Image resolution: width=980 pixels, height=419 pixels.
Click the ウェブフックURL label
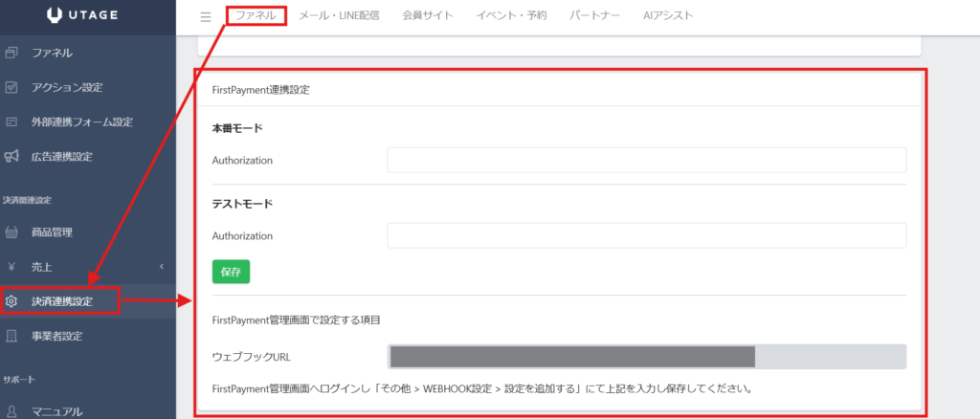[252, 357]
